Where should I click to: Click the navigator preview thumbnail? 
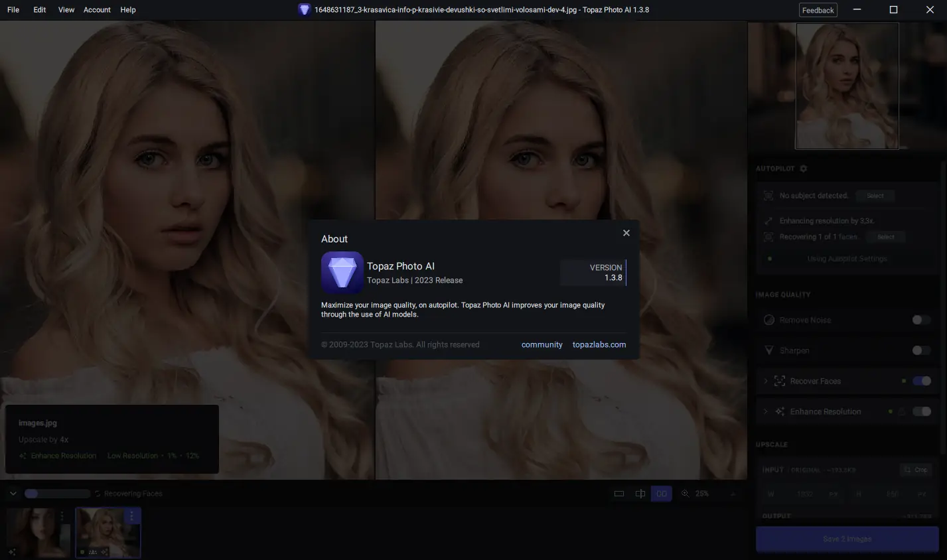click(847, 86)
